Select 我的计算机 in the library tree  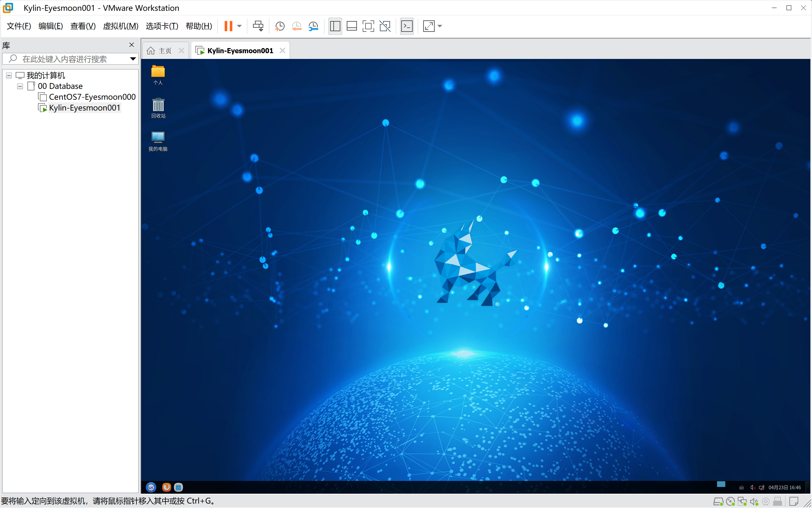[x=46, y=75]
